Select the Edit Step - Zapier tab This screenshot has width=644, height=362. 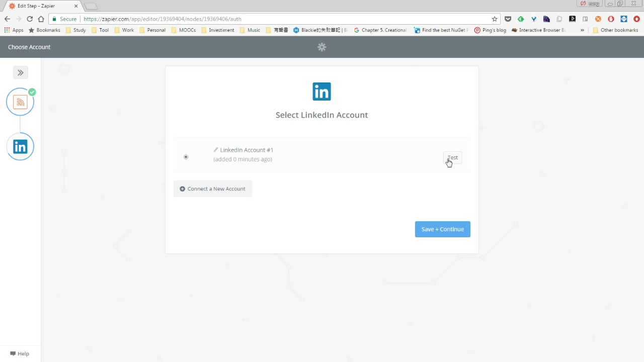pos(41,6)
